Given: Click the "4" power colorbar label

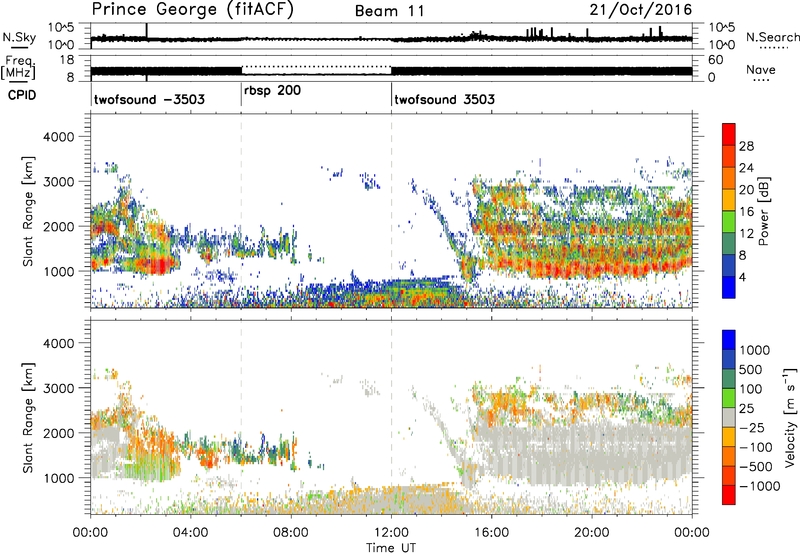Looking at the screenshot, I should [743, 277].
